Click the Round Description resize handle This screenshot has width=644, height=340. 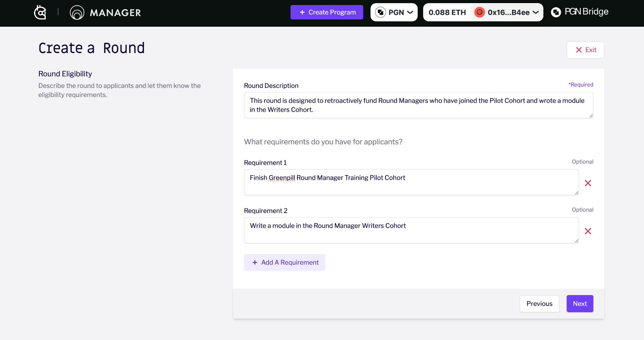pyautogui.click(x=591, y=116)
